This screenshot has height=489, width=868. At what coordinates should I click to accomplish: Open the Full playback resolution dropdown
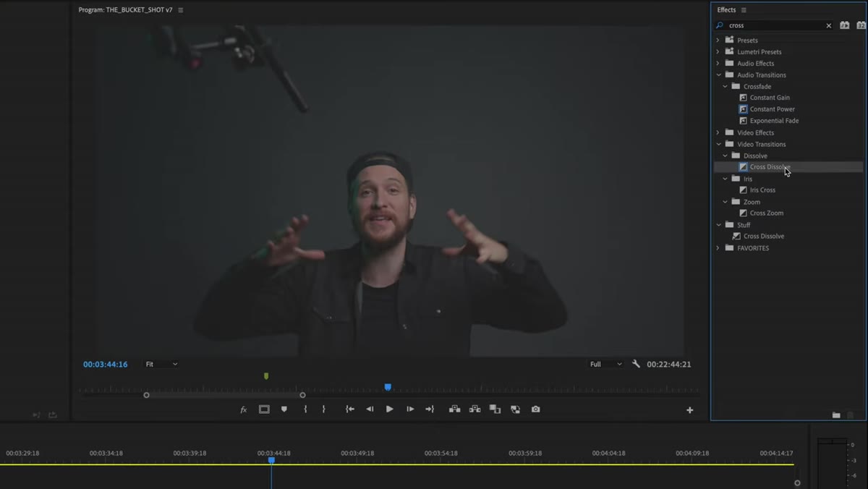point(605,364)
